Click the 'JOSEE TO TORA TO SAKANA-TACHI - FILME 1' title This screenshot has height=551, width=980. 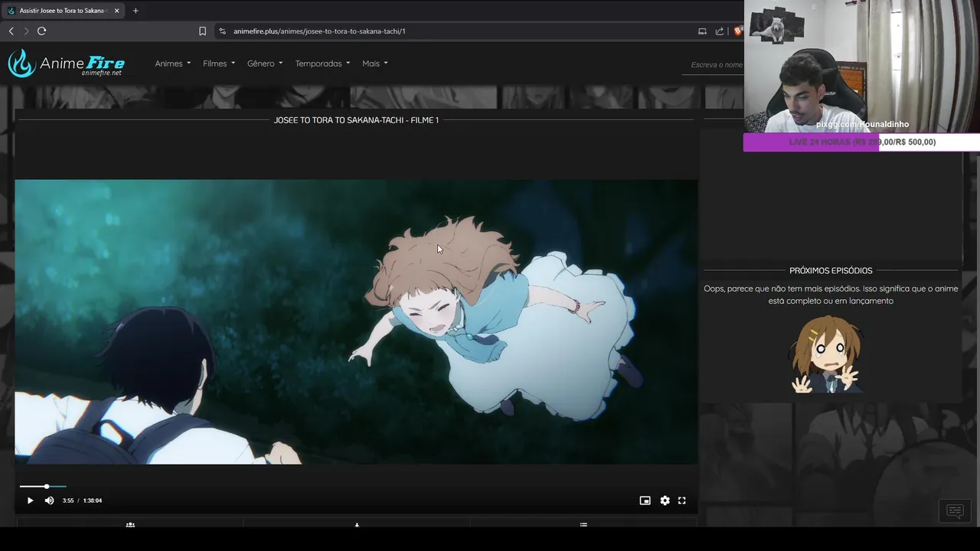[356, 120]
